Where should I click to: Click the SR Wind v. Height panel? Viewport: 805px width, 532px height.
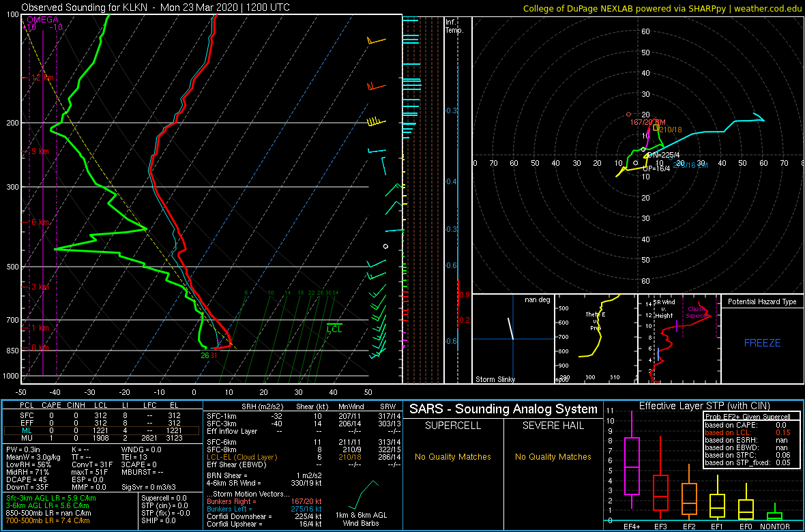pyautogui.click(x=678, y=338)
